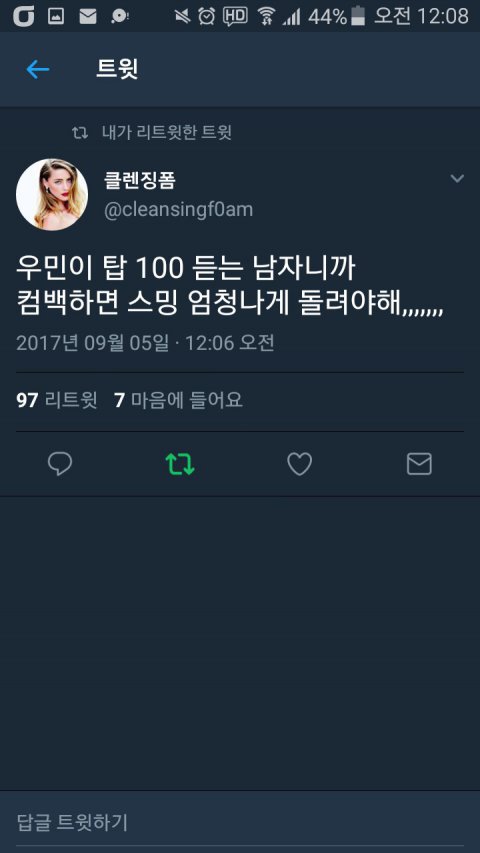Tap the muted sound status icon

point(182,16)
